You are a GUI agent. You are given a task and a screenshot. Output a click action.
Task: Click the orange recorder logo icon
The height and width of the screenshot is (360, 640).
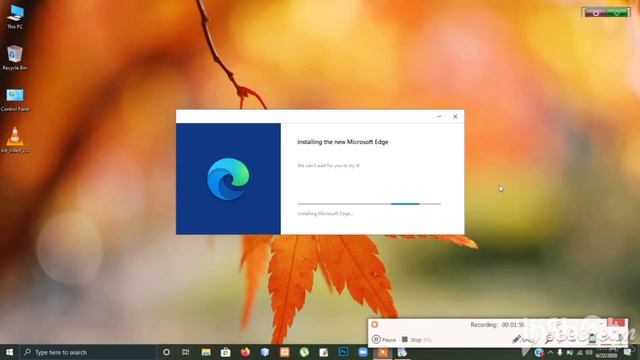375,324
